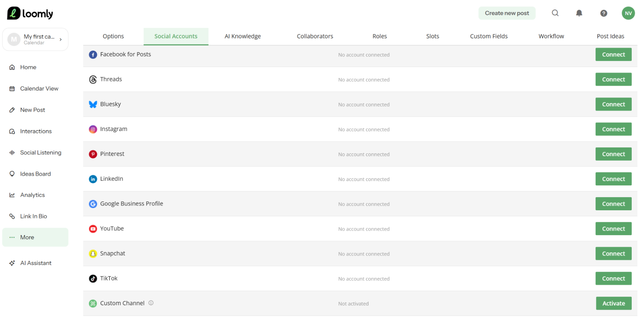Click the M calendar avatar thumbnail
The image size is (644, 323).
point(14,39)
